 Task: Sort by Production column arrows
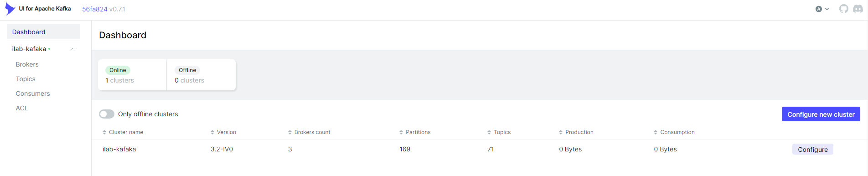[x=561, y=132]
